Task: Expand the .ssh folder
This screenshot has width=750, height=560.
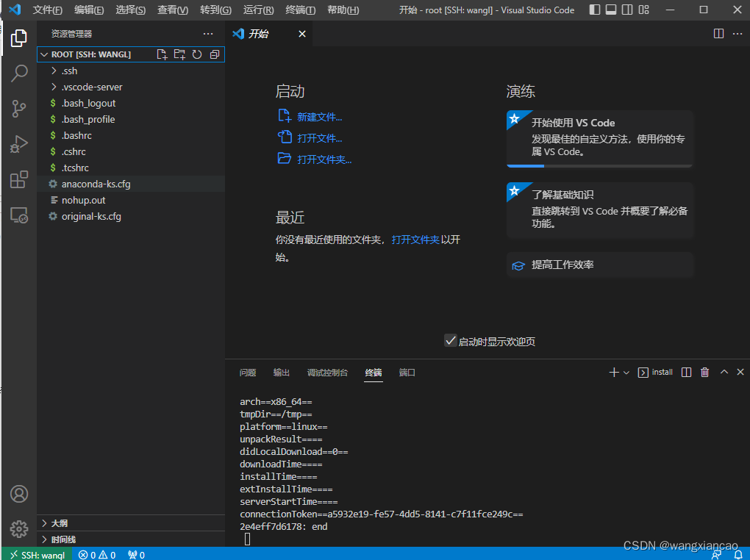Action: (131, 71)
